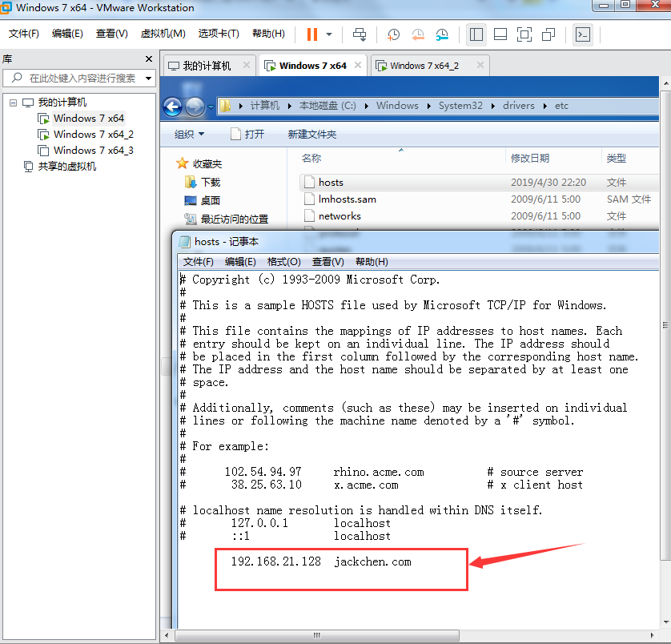Open the snapshot manager icon
The image size is (671, 644).
click(x=442, y=34)
